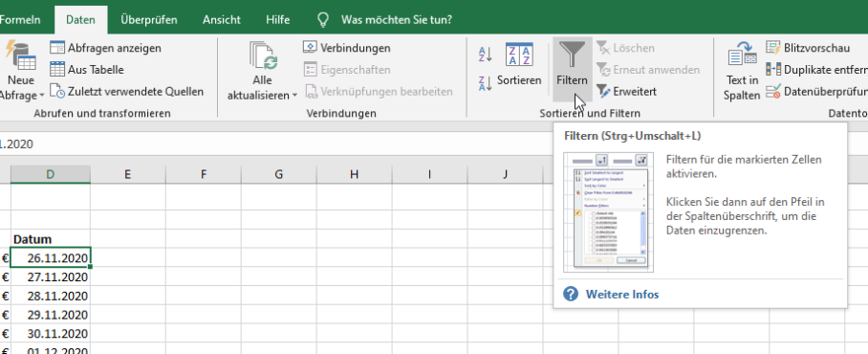Select column E header
This screenshot has height=354, width=868.
pyautogui.click(x=128, y=174)
